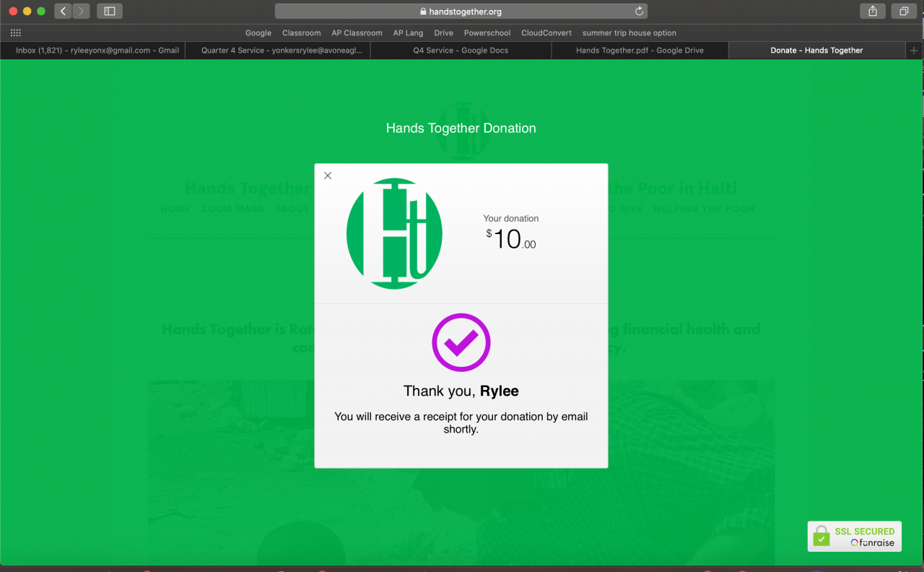Switch to the Hands Together.pdf Drive tab
Viewport: 924px width, 572px height.
(x=640, y=51)
